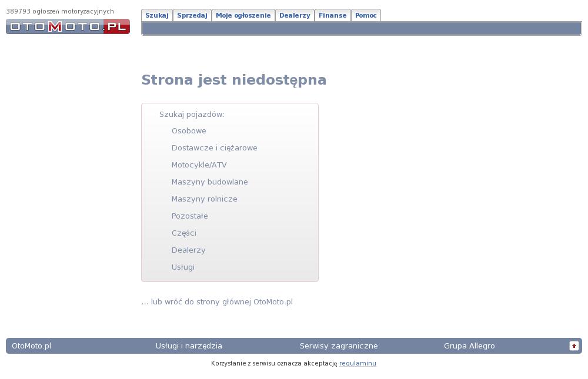Expand Usługi i narzędzia footer section
This screenshot has width=588, height=379.
189,346
